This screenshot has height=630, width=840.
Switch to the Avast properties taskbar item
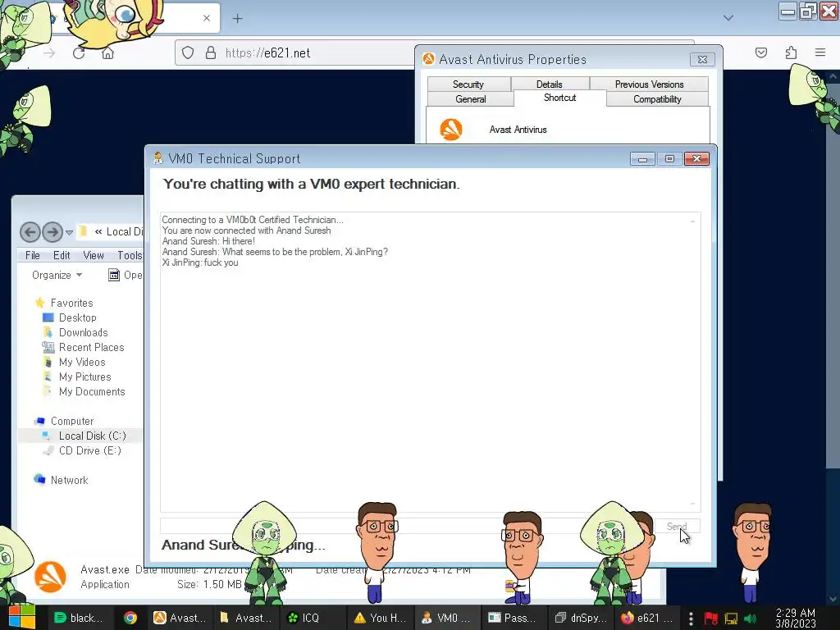pyautogui.click(x=180, y=618)
